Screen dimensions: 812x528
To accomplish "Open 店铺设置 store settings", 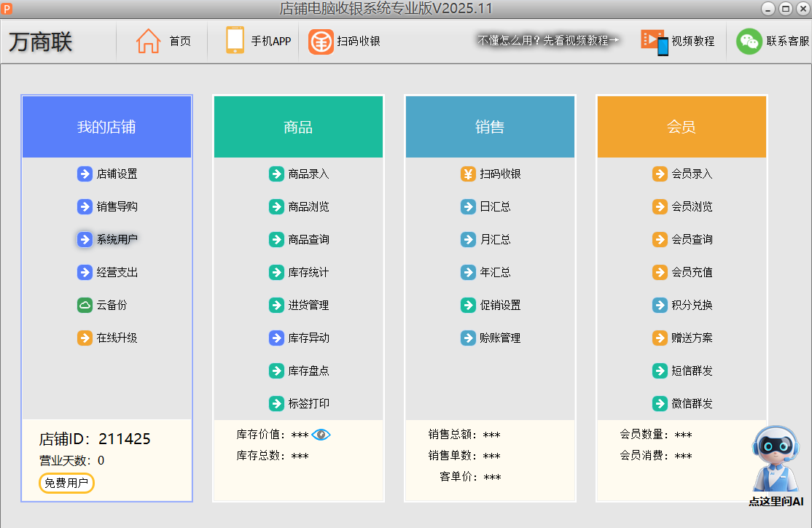I will tap(117, 174).
